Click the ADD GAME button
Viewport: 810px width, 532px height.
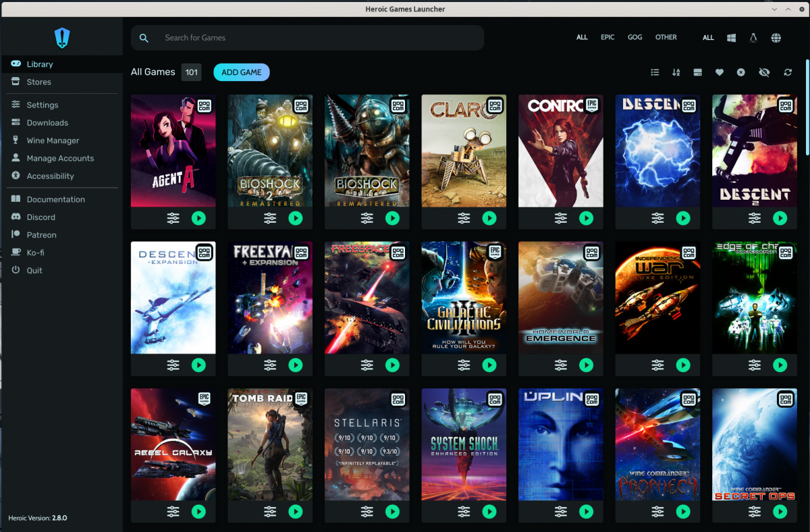[x=241, y=72]
